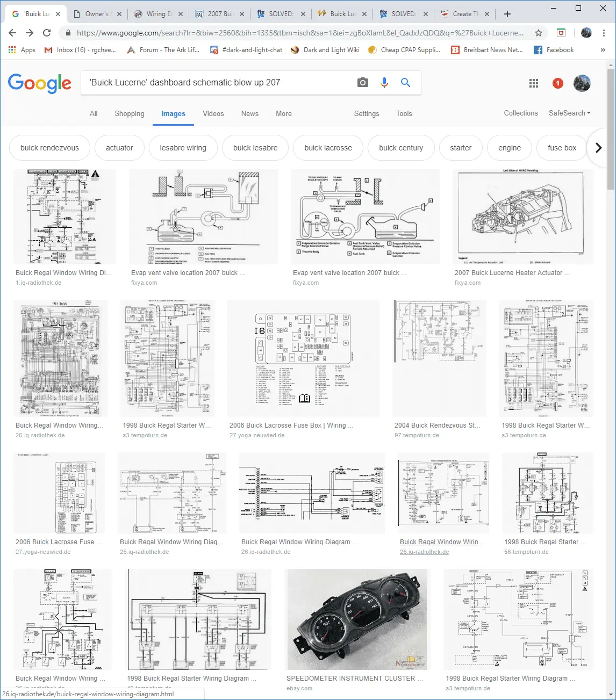Image resolution: width=616 pixels, height=700 pixels.
Task: Open Chrome's three-dot menu
Action: (604, 33)
